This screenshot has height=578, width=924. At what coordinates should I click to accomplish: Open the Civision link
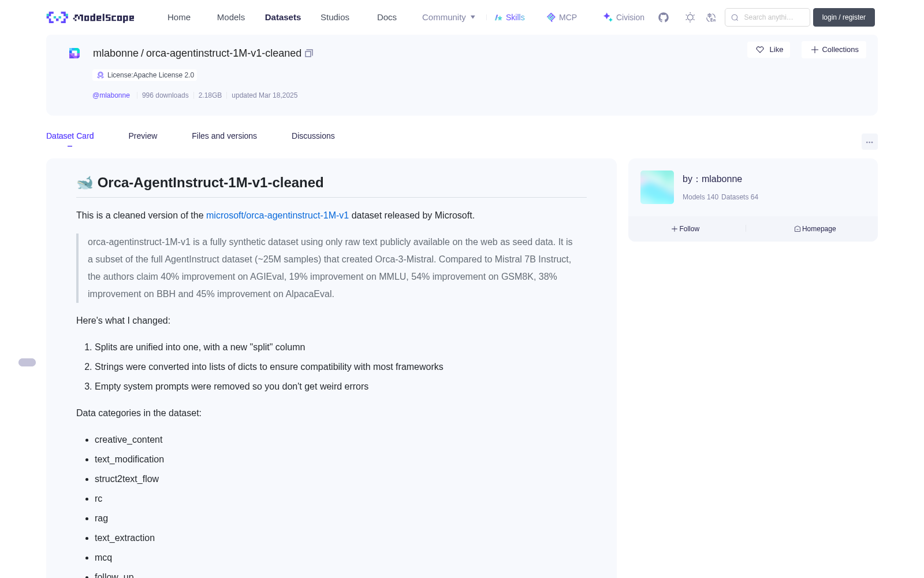coord(624,17)
